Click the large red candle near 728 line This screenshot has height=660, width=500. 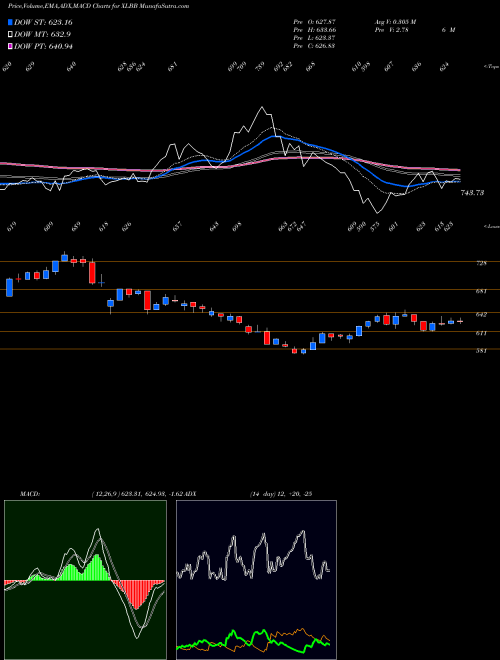coord(92,272)
